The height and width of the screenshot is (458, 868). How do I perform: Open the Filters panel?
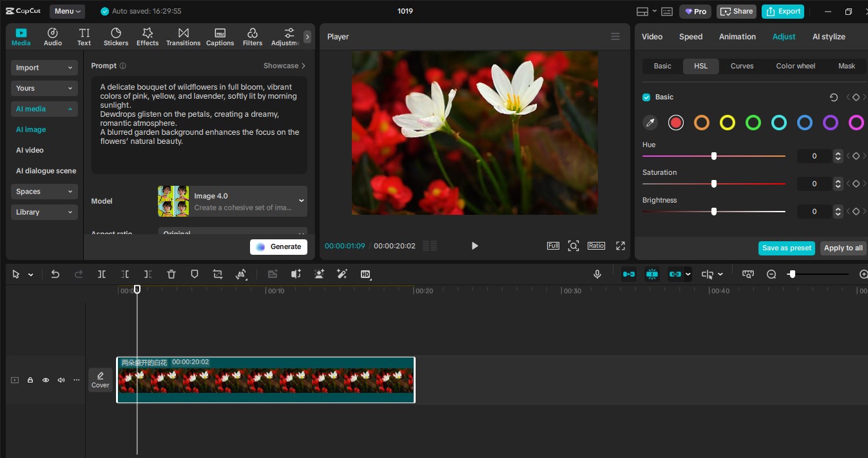(x=252, y=36)
